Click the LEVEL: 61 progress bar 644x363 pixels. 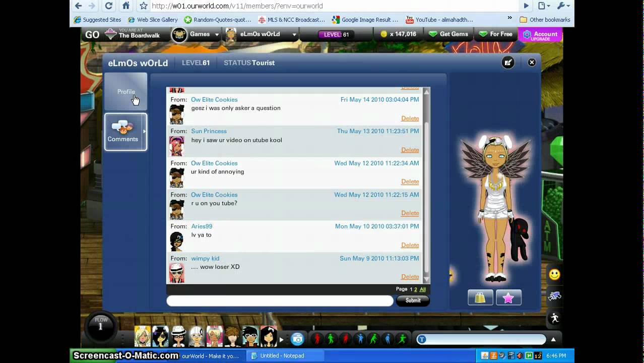click(336, 34)
